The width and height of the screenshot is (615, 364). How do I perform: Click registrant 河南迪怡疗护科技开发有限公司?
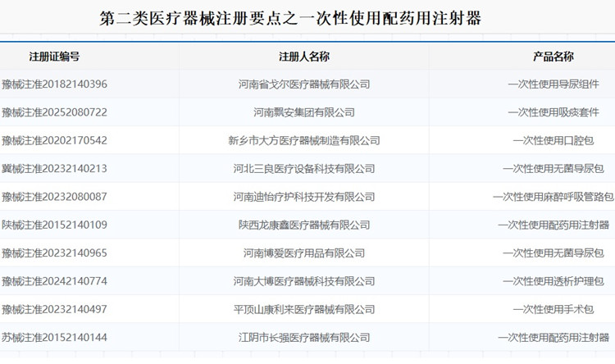tap(304, 197)
